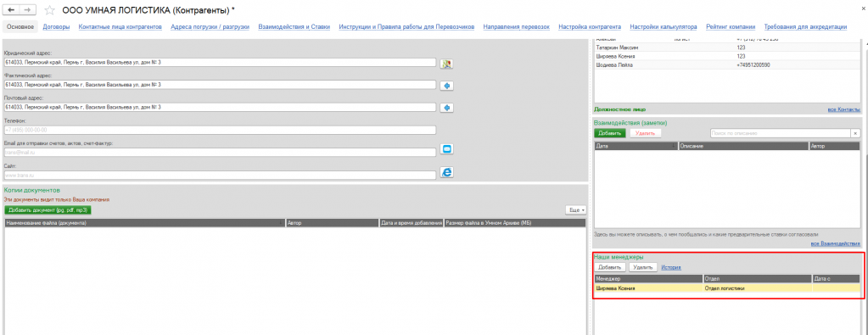The height and width of the screenshot is (335, 868).
Task: Copy address into Фактический адрес via arrow icon
Action: pyautogui.click(x=447, y=86)
